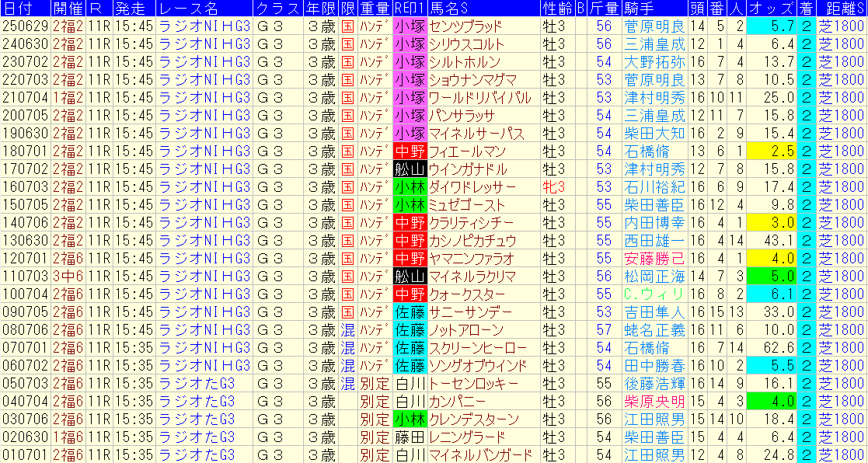Select the 斤量 column header
868x463 pixels.
point(604,8)
